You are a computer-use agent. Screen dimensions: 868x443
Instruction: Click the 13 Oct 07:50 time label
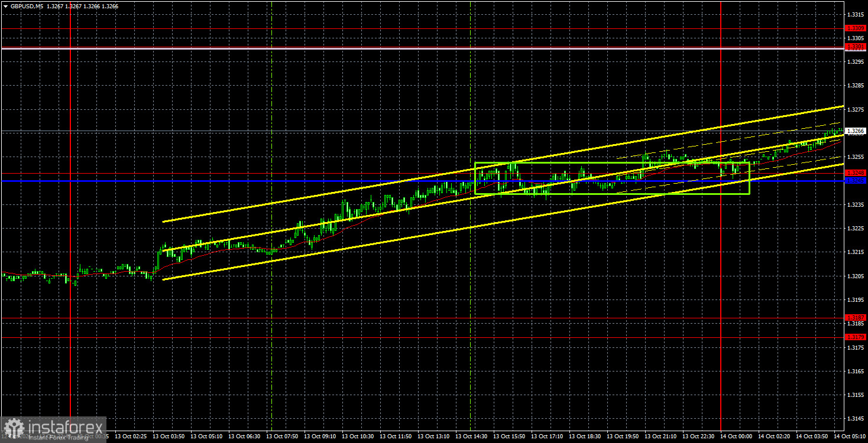(x=283, y=437)
